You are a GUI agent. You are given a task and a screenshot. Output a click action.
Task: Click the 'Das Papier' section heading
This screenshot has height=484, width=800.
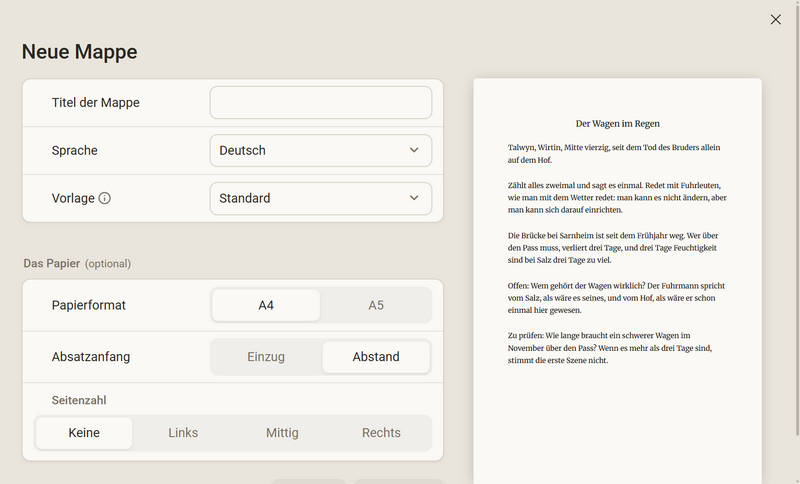pos(52,263)
